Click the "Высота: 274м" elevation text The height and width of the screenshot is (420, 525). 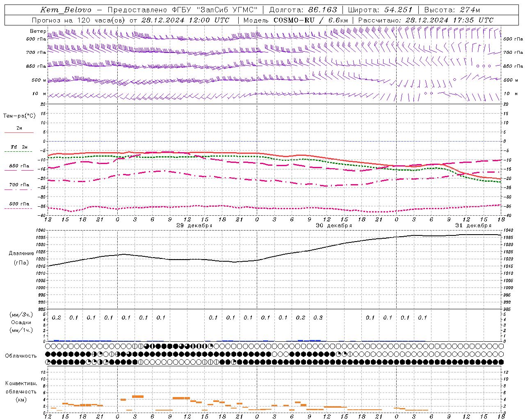click(452, 10)
